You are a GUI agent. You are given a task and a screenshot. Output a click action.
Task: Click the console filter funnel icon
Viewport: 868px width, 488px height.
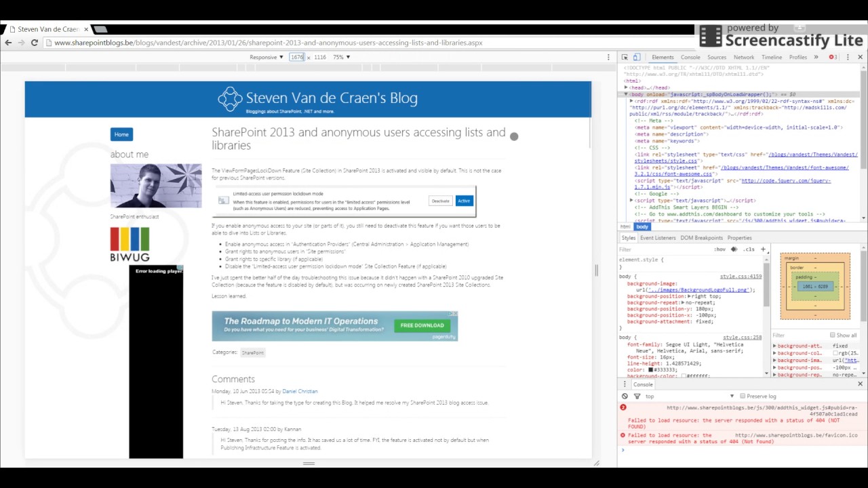point(637,396)
